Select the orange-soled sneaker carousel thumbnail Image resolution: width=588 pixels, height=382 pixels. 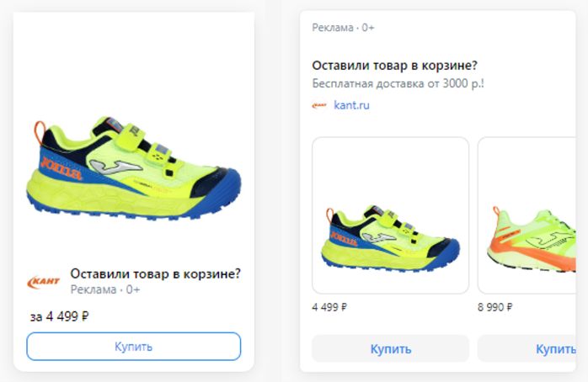(x=527, y=215)
